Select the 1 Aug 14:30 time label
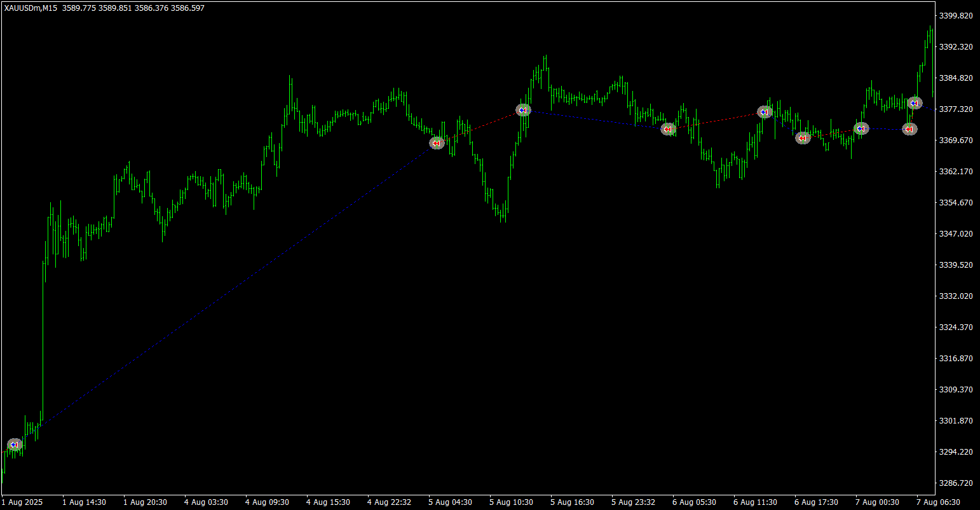 tap(84, 502)
